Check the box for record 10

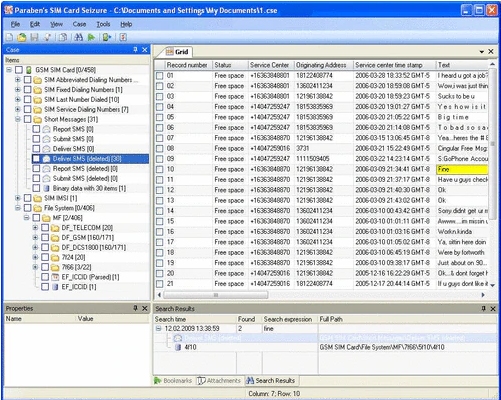160,169
